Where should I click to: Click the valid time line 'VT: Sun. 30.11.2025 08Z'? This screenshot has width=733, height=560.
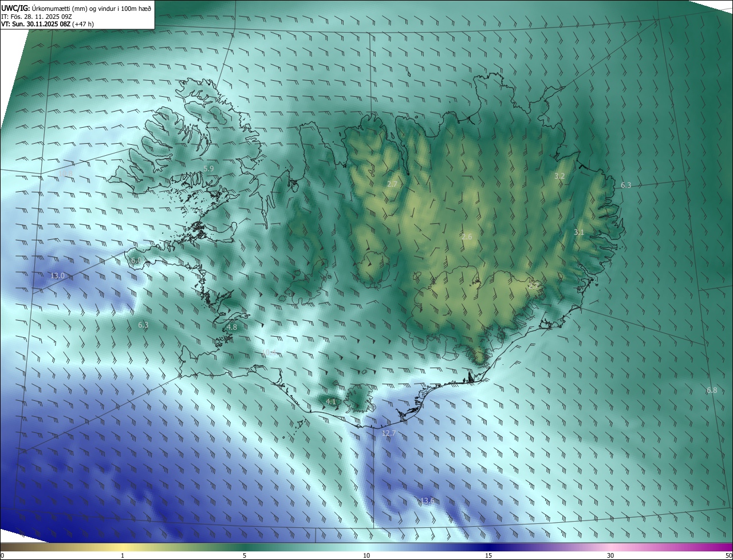coord(37,24)
